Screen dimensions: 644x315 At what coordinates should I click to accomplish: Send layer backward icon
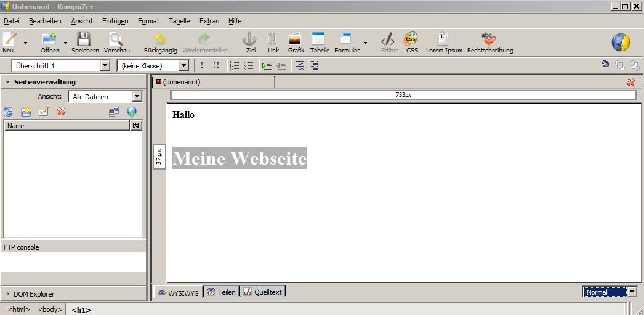click(x=635, y=65)
